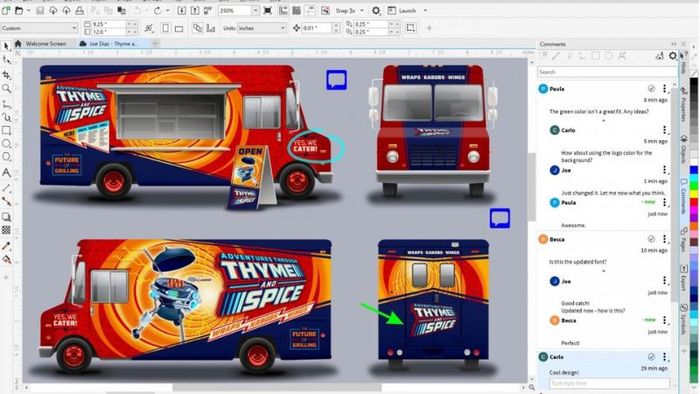Open the folder icon dropdown arrow
700x394 pixels.
(28, 10)
